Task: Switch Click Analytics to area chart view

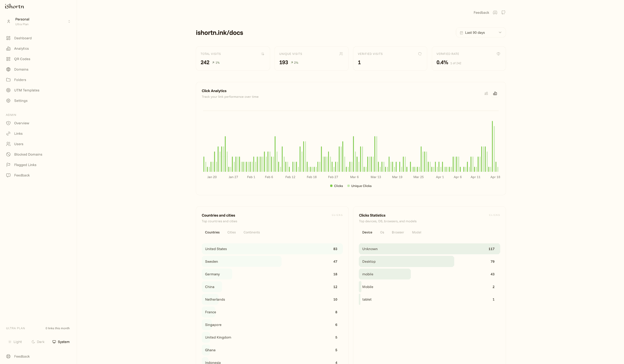Action: [x=486, y=93]
